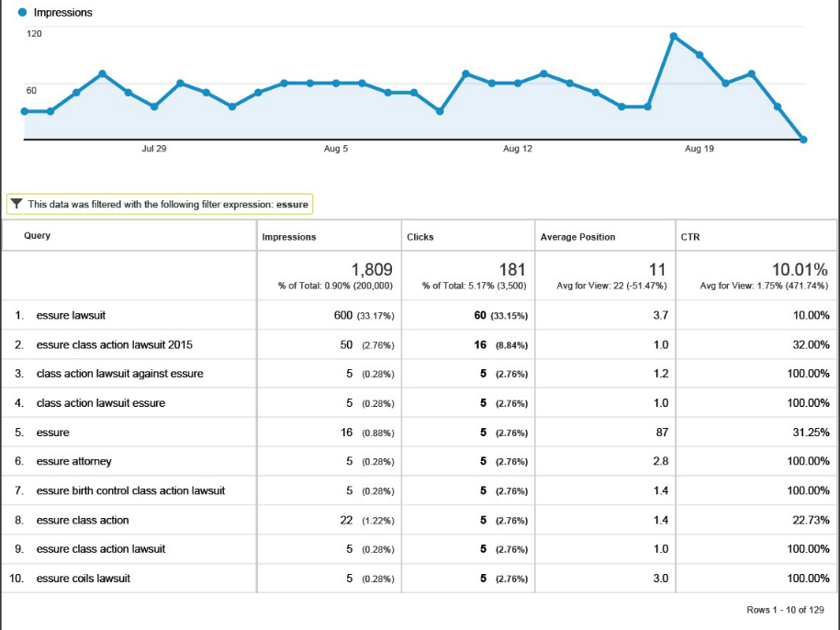Click 'class action lawsuit essure' query
Image resolution: width=840 pixels, height=630 pixels.
coord(101,403)
